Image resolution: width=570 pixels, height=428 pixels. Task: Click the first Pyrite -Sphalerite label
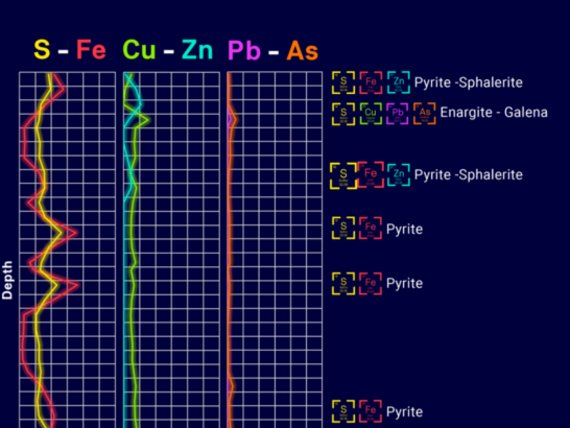pos(469,83)
